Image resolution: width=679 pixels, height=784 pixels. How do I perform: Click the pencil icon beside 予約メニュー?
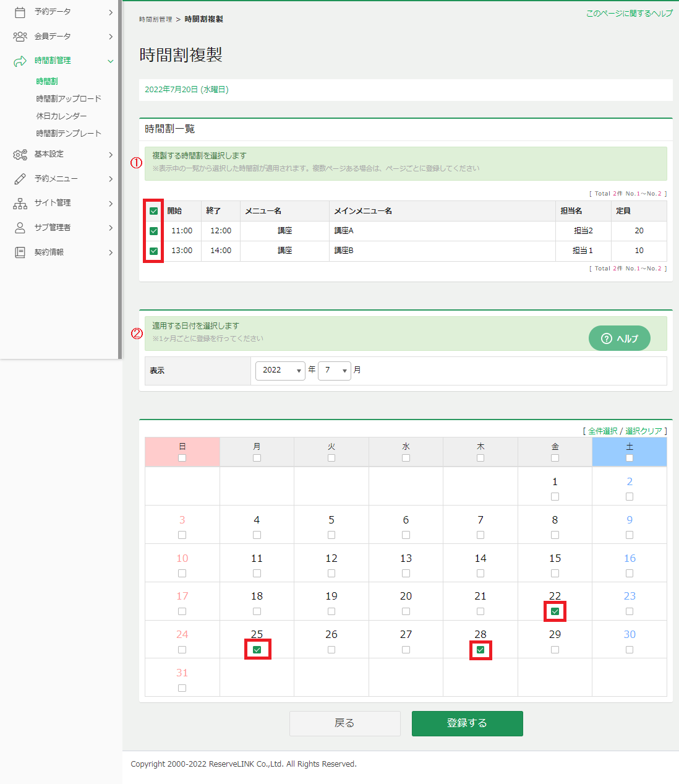click(x=20, y=179)
